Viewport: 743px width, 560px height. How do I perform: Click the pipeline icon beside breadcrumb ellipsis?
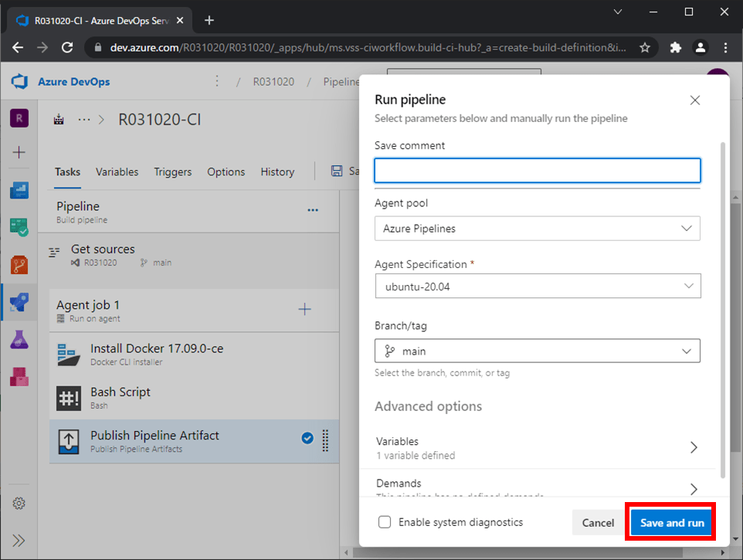coord(59,120)
